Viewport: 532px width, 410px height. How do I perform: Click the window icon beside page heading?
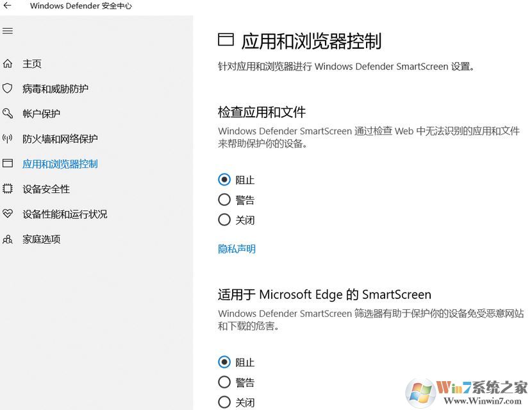coord(226,39)
